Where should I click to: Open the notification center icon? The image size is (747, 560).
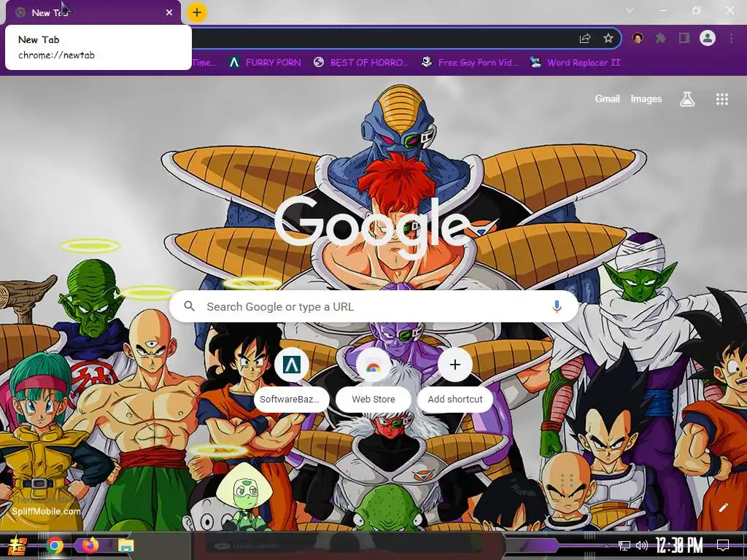click(723, 545)
